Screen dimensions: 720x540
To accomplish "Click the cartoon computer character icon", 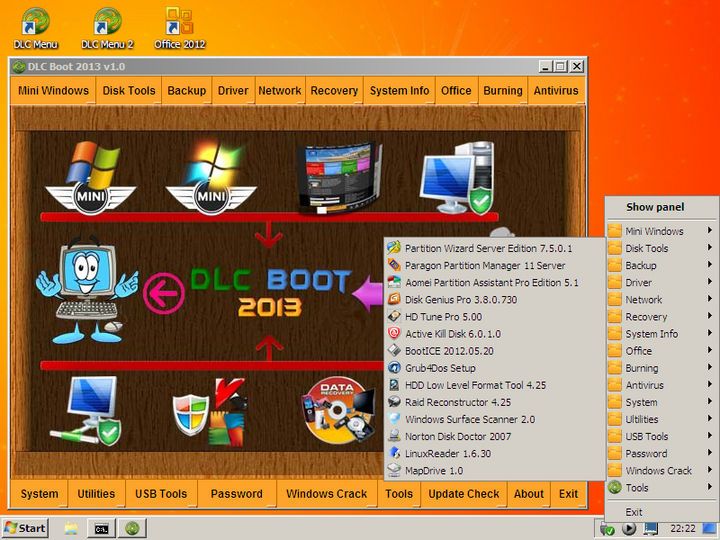I will (x=87, y=291).
